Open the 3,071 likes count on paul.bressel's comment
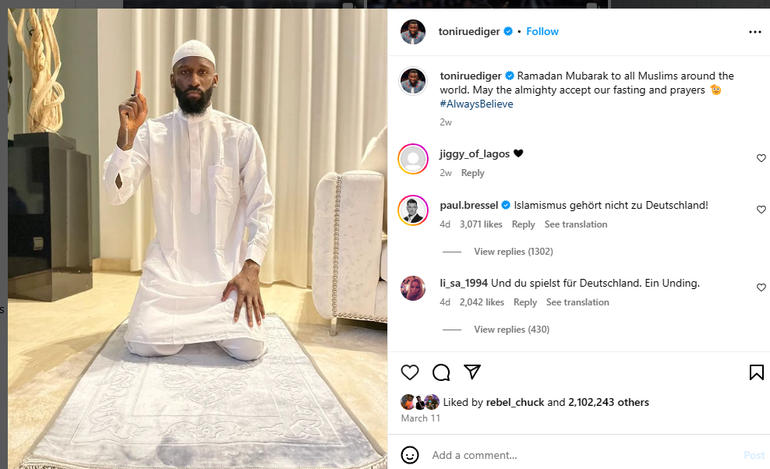The height and width of the screenshot is (469, 770). pos(481,225)
